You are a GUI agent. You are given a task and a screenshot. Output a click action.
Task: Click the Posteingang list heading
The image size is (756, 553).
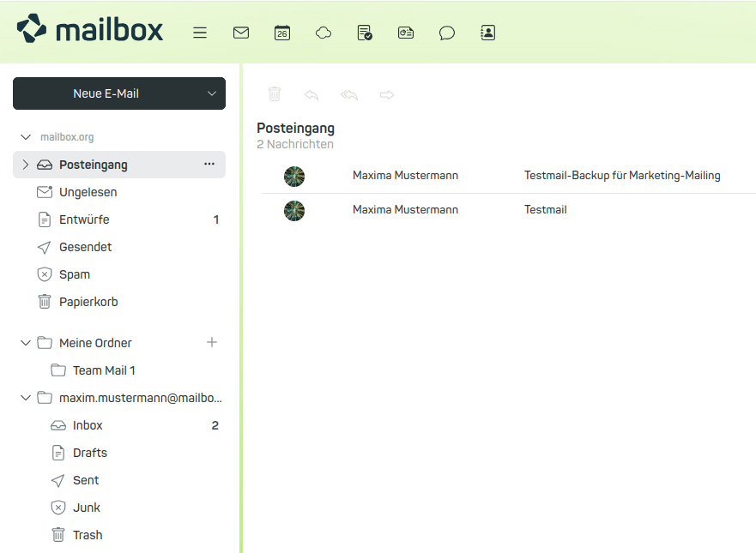click(295, 128)
